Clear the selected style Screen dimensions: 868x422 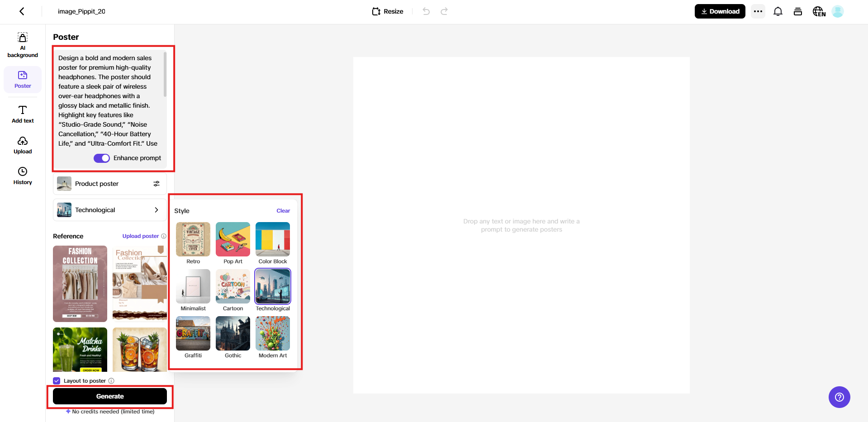click(x=283, y=210)
